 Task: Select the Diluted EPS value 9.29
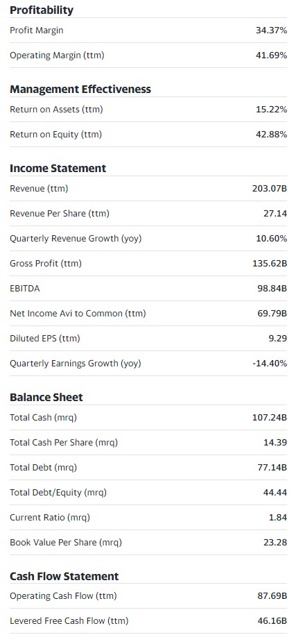(x=279, y=339)
